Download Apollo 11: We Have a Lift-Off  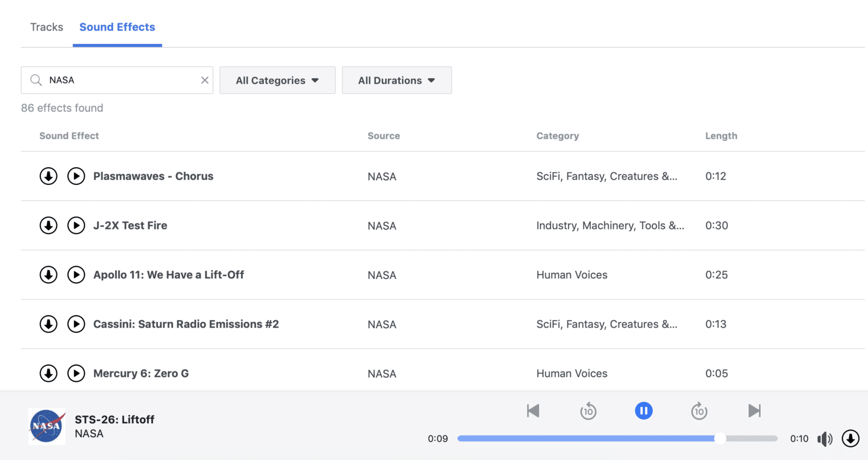pos(48,275)
